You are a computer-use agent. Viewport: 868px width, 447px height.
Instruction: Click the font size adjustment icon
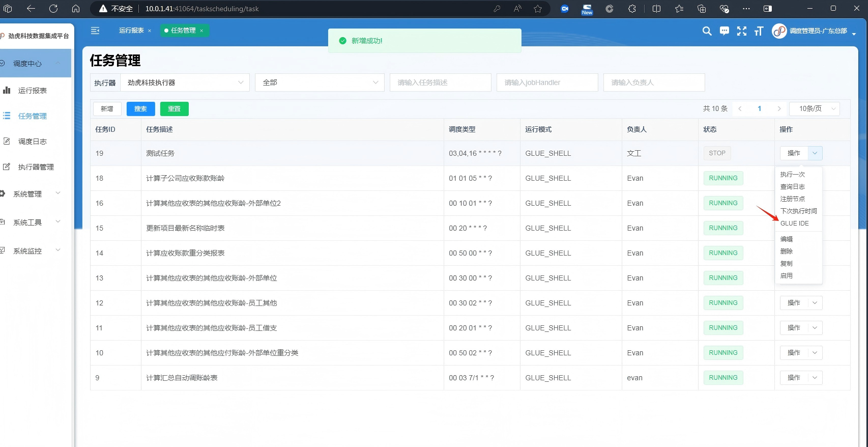pos(759,31)
